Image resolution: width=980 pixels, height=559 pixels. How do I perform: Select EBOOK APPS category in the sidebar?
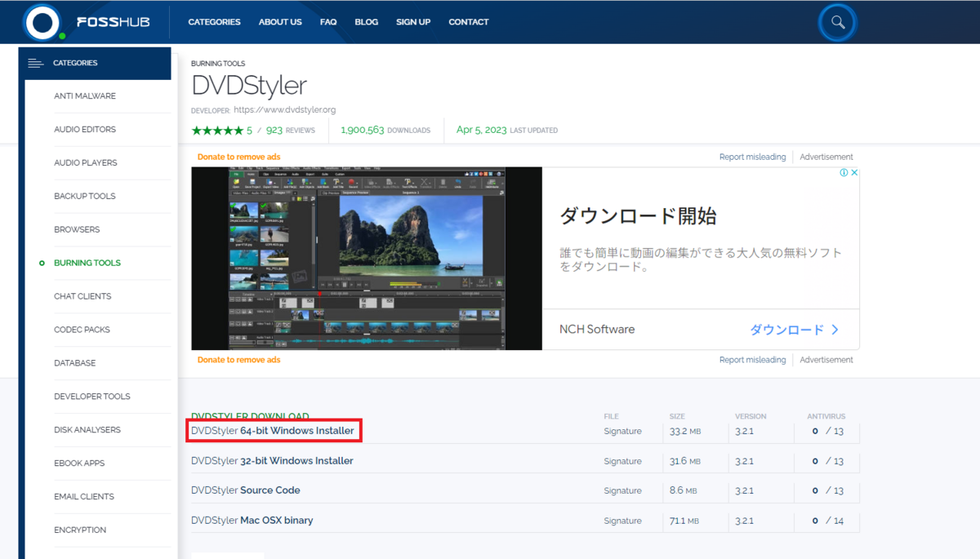(x=79, y=464)
